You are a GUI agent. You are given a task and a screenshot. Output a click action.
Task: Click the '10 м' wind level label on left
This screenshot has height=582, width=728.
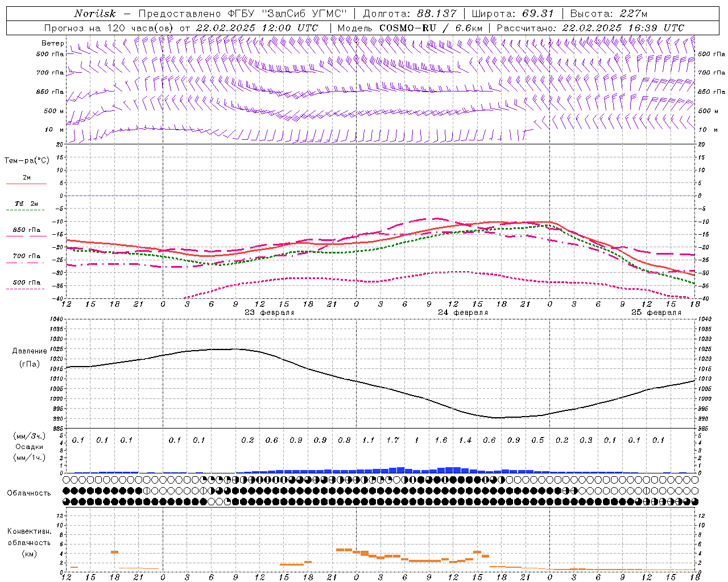(x=55, y=130)
